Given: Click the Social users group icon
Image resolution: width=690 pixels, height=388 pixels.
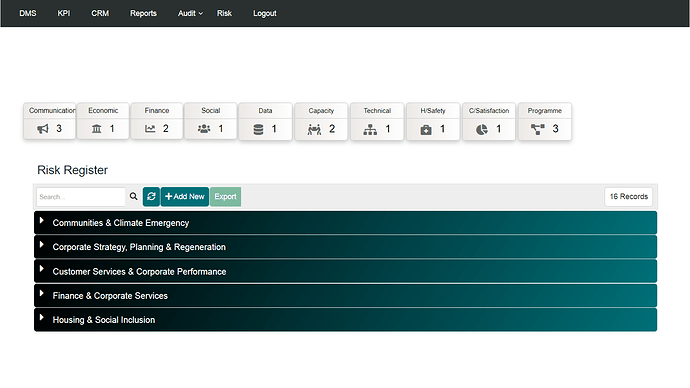Looking at the screenshot, I should (204, 129).
